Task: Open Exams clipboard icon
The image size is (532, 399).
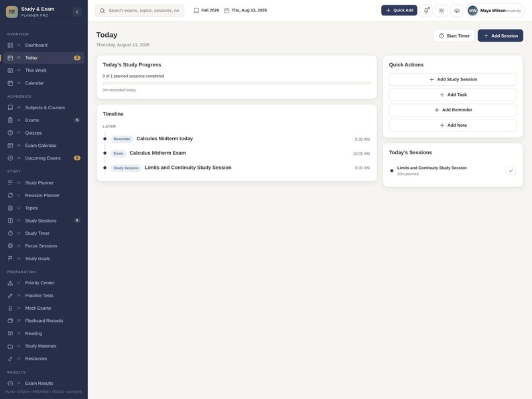Action: coord(10,120)
